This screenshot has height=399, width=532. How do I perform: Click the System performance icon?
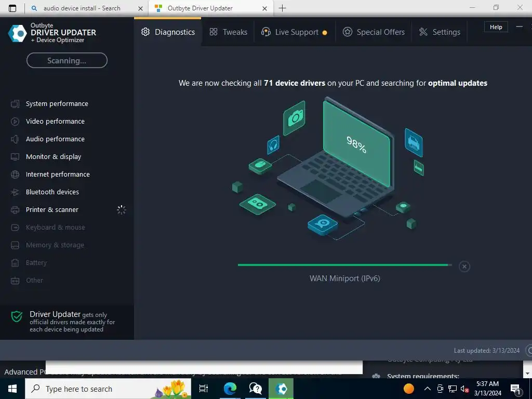pos(15,104)
